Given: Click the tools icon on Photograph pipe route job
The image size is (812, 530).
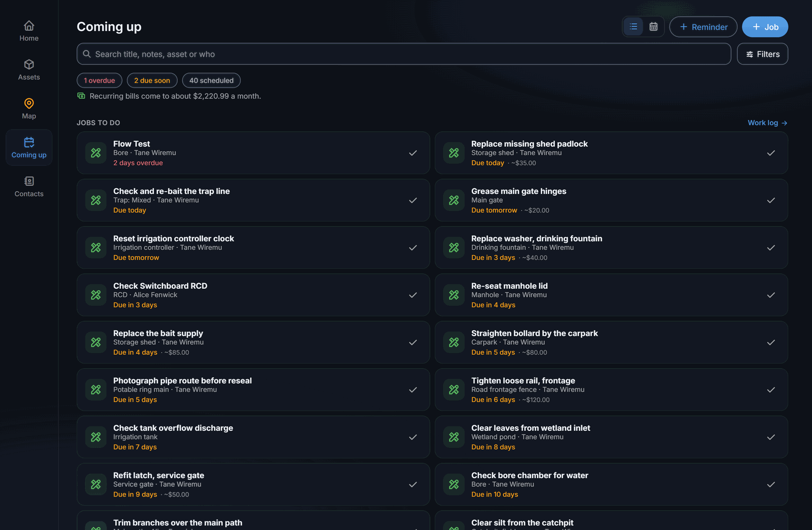Looking at the screenshot, I should 96,390.
